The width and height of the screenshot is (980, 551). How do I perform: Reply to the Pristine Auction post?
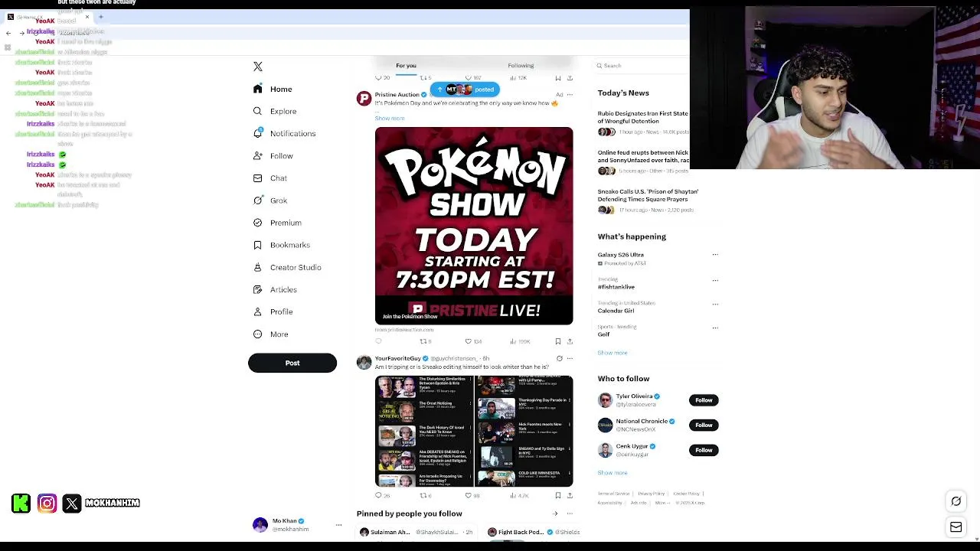pyautogui.click(x=378, y=341)
